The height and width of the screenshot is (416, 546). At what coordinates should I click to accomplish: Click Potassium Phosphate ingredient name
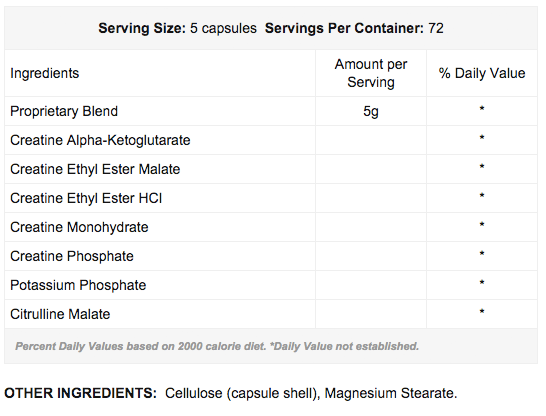78,285
